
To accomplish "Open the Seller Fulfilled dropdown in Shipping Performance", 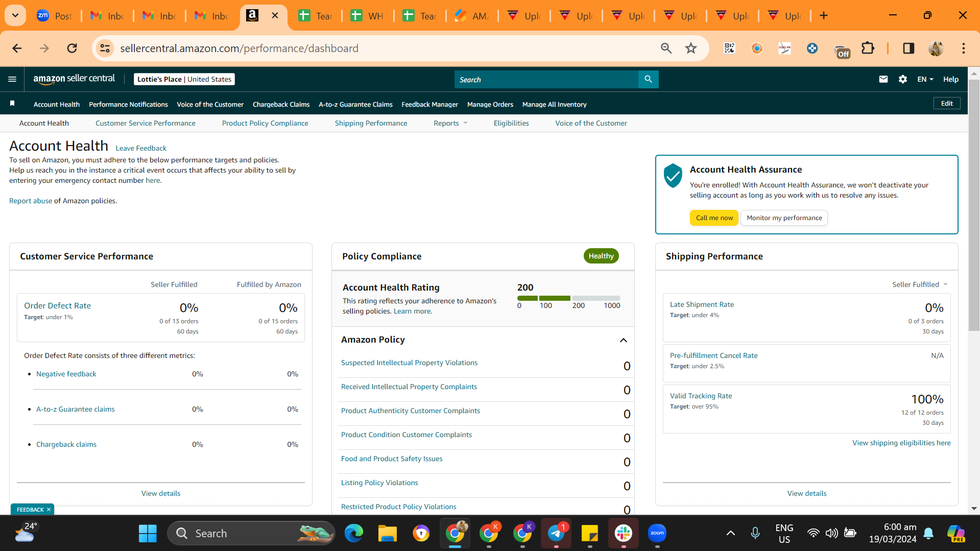I will point(919,284).
